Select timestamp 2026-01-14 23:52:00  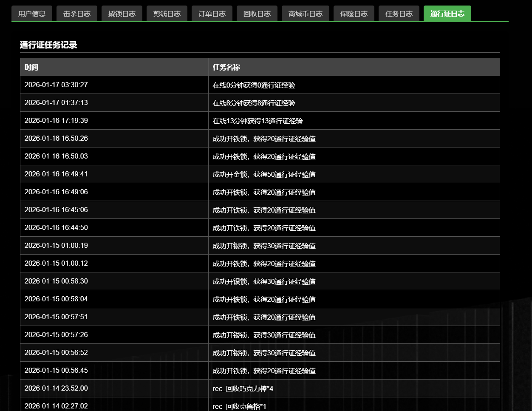(56, 388)
